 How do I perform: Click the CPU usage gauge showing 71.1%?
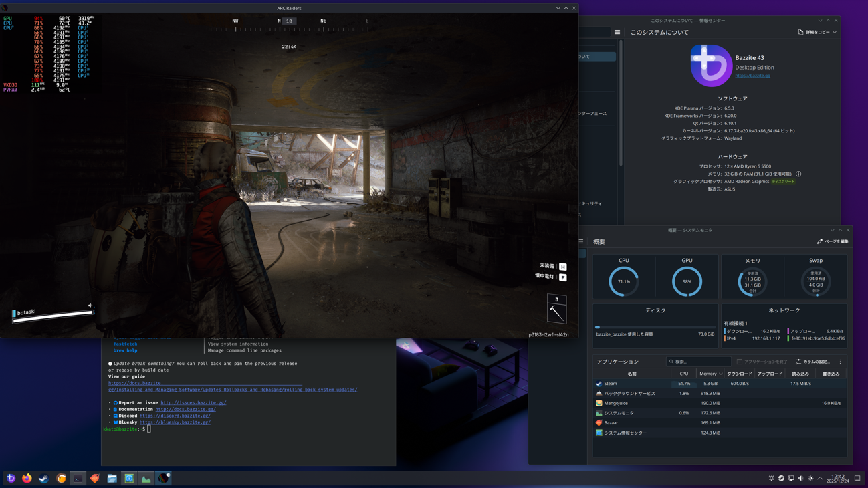pos(624,281)
